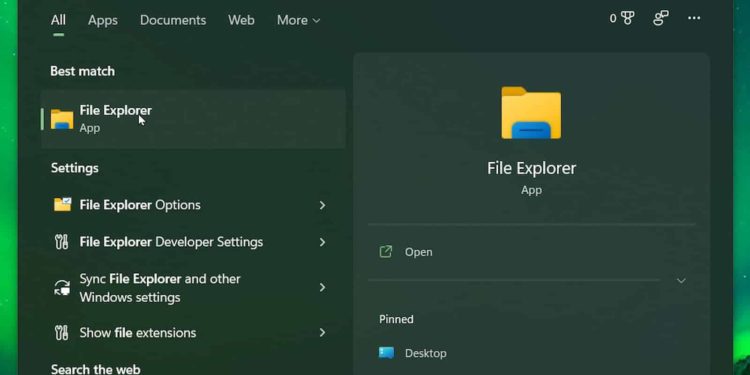The image size is (750, 375).
Task: Click the Open external-link icon
Action: coord(386,252)
